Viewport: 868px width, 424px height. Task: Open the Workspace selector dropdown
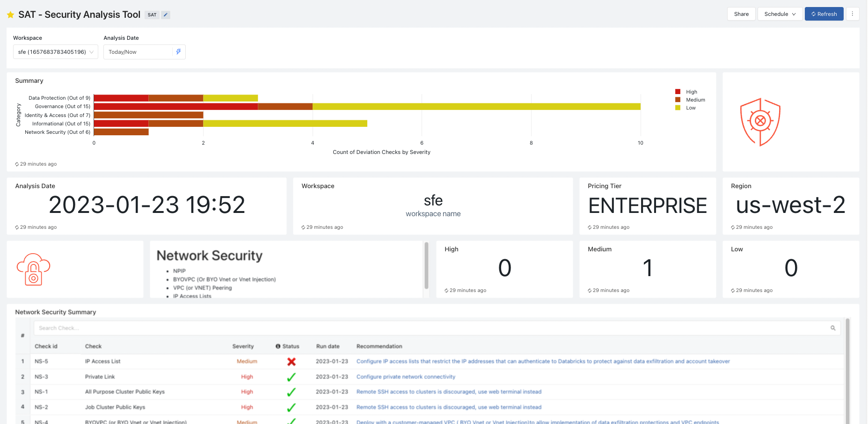(55, 51)
